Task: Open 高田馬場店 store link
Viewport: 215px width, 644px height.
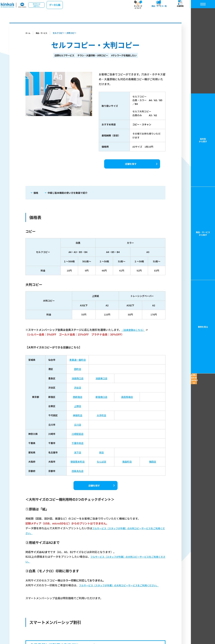Action: [127, 397]
